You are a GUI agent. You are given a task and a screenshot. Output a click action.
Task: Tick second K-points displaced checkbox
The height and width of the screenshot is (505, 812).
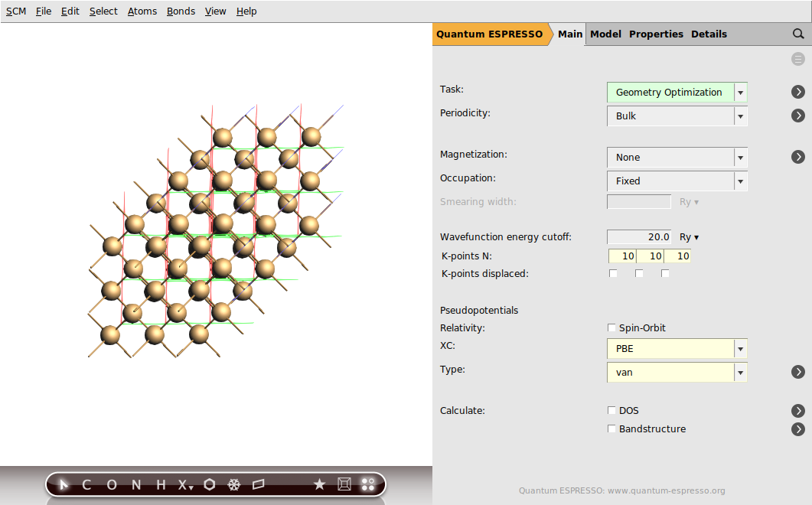(639, 273)
